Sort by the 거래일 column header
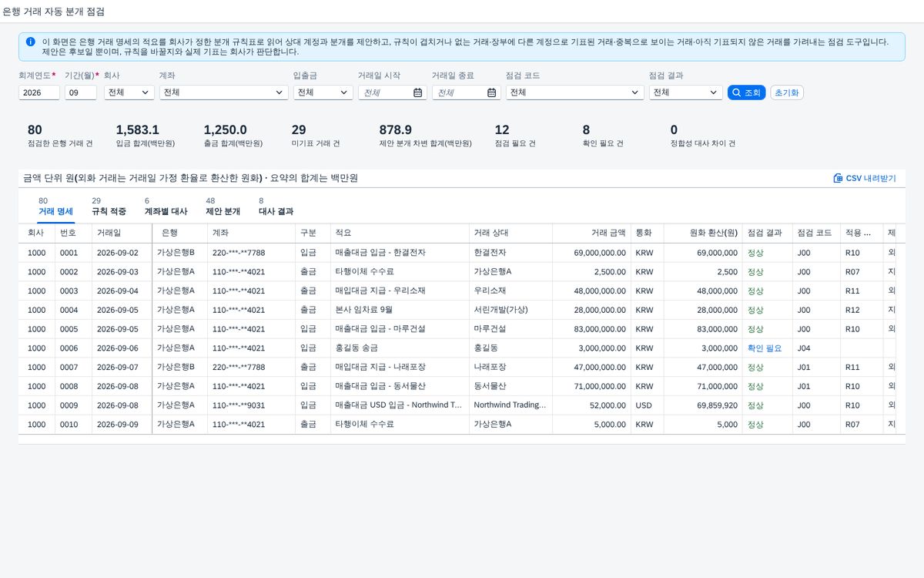Screen dimensions: 924x578 tap(122, 233)
